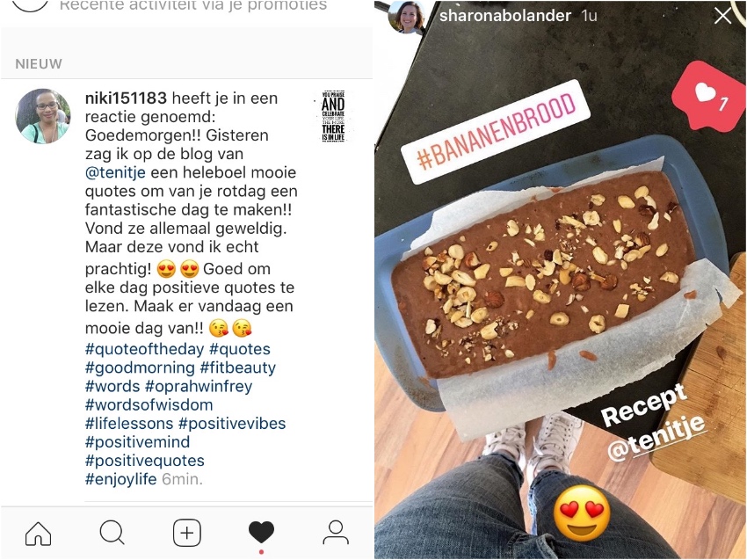Viewport: 747px width, 560px height.
Task: Open the Profile person icon
Action: [x=336, y=533]
